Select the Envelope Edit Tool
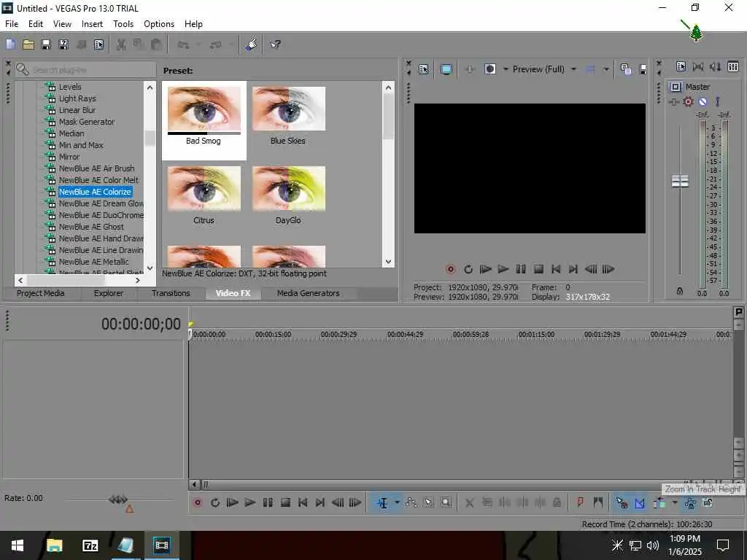Image resolution: width=747 pixels, height=560 pixels. [411, 502]
